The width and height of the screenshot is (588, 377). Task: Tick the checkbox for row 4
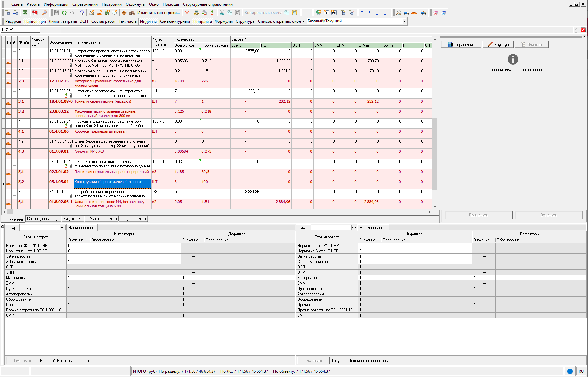14,123
